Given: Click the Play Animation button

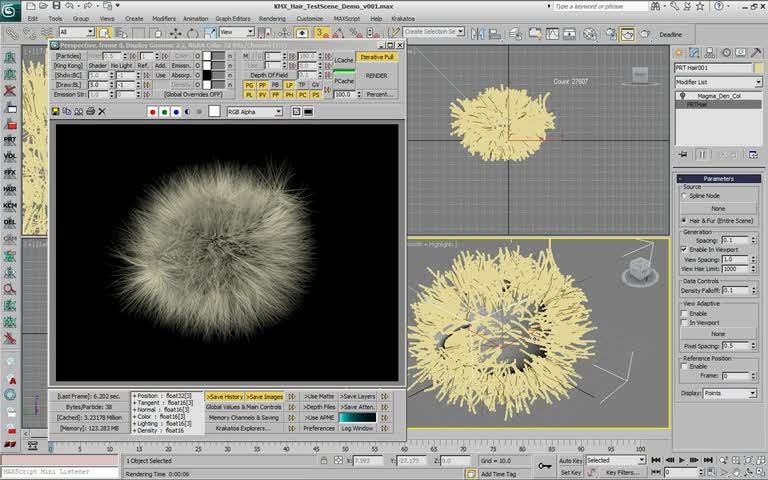Looking at the screenshot, I should coord(682,461).
